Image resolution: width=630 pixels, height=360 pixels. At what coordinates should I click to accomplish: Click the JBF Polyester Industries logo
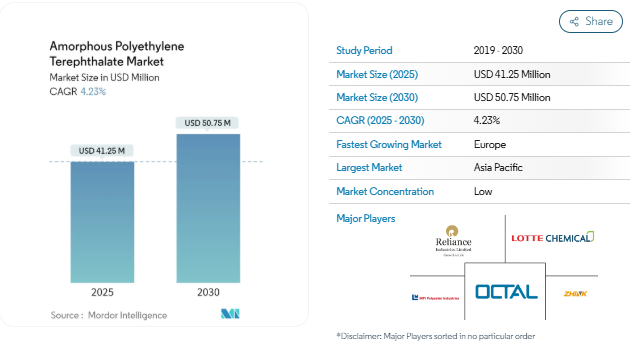(x=435, y=298)
